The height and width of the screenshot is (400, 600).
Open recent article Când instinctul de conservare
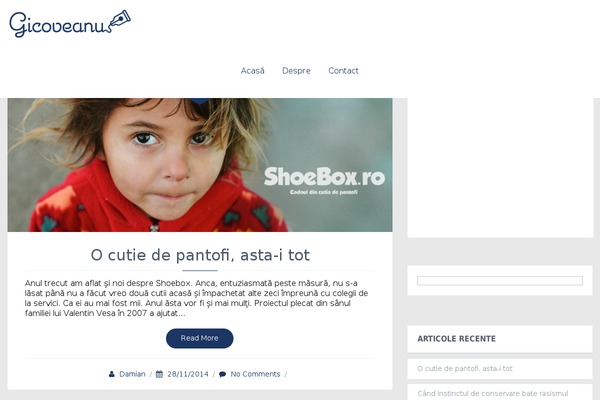492,393
